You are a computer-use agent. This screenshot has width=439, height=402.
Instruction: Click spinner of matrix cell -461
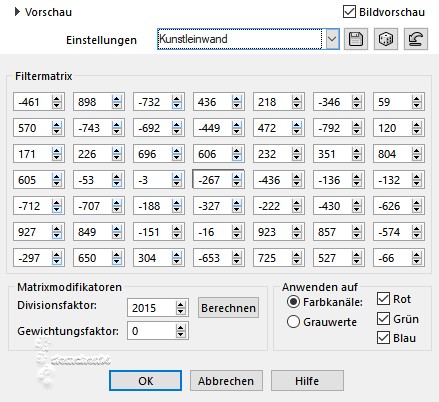57,102
